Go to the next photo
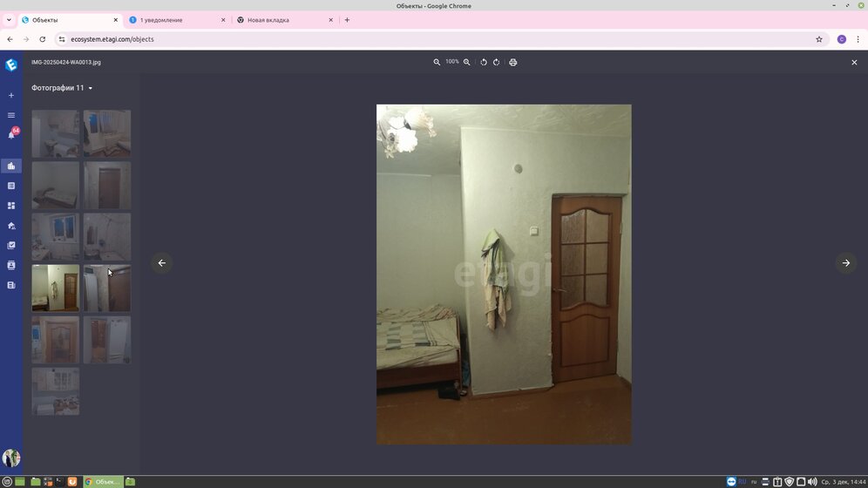 (x=846, y=263)
